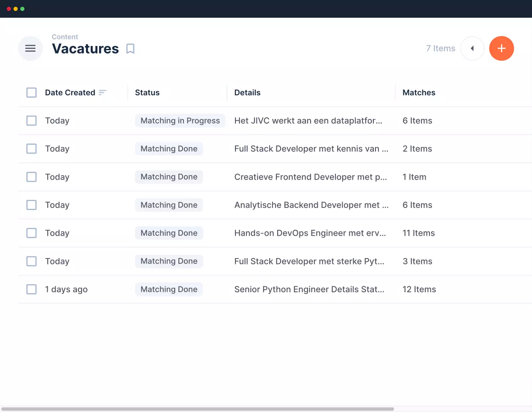
Task: Open the Senior Python Engineer vacancy
Action: point(309,289)
